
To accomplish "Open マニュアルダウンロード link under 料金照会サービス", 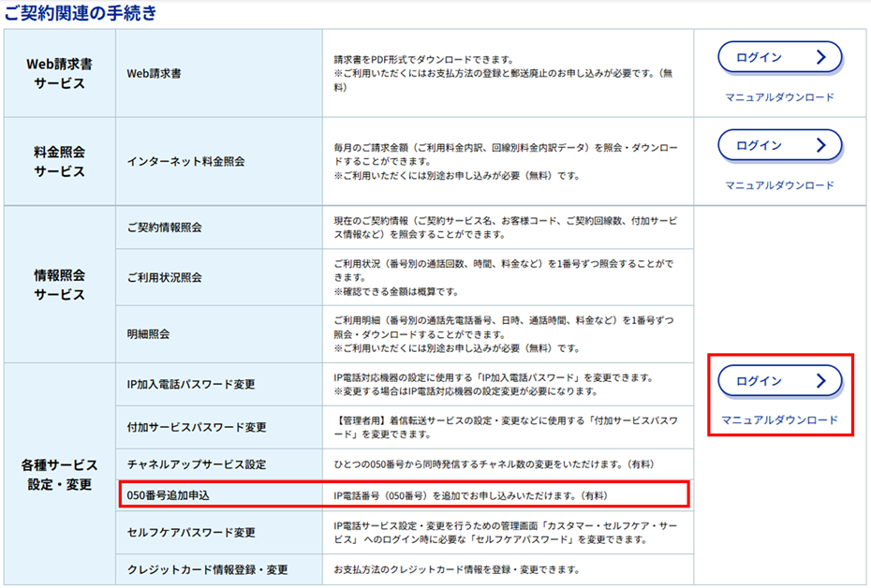I will point(779,185).
